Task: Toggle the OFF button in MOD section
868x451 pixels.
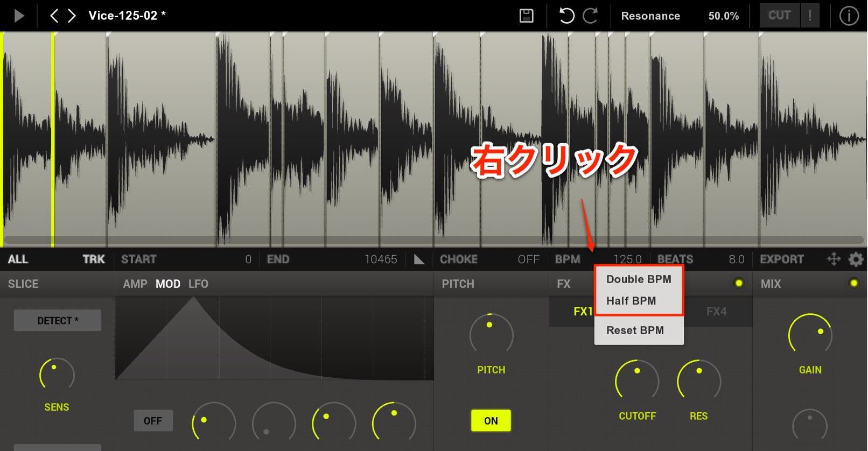Action: pos(153,421)
